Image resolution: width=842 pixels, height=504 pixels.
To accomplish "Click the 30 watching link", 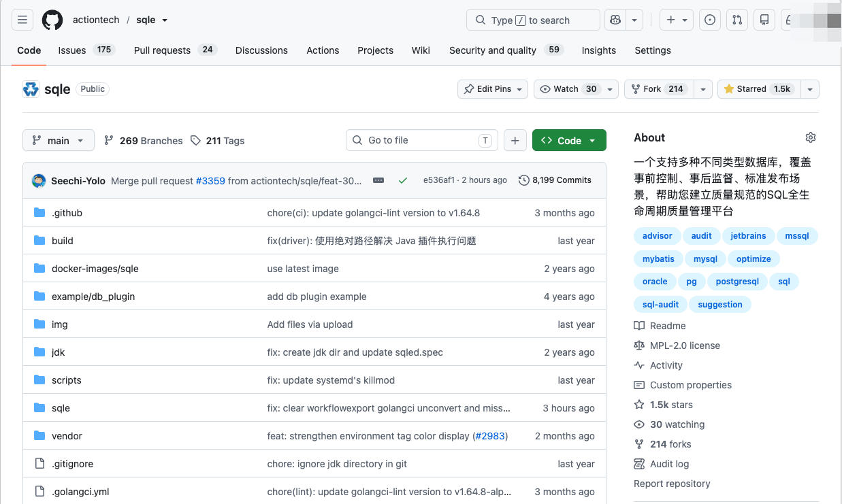I will tap(677, 424).
